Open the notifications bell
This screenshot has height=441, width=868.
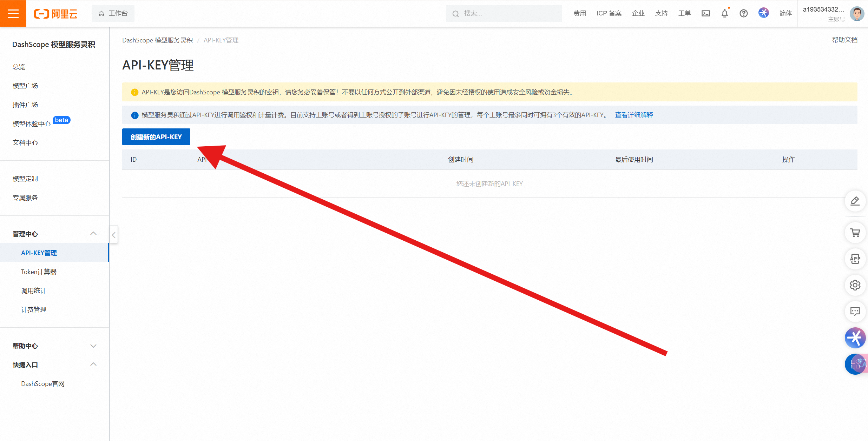(724, 13)
